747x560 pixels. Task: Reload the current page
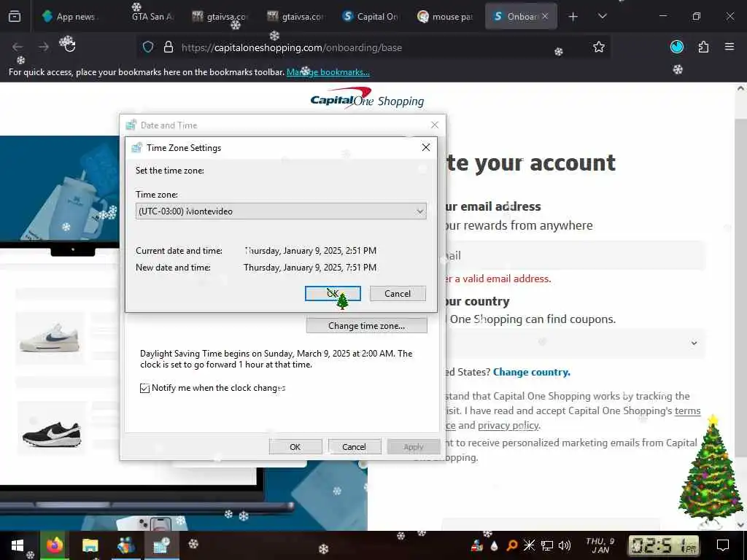(68, 47)
